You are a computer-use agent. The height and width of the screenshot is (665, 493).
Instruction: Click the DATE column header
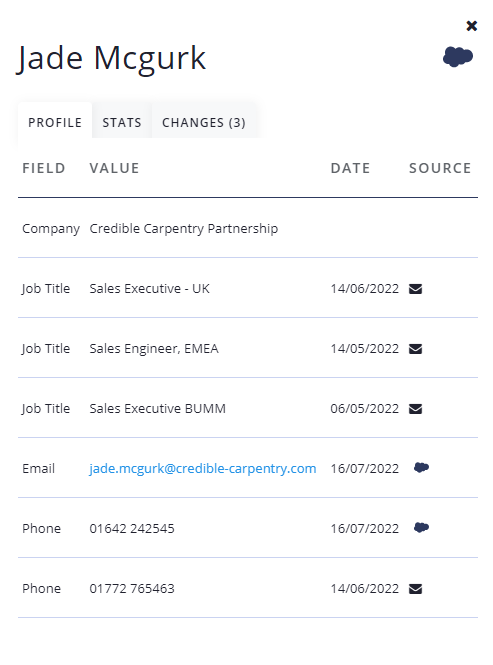(350, 168)
